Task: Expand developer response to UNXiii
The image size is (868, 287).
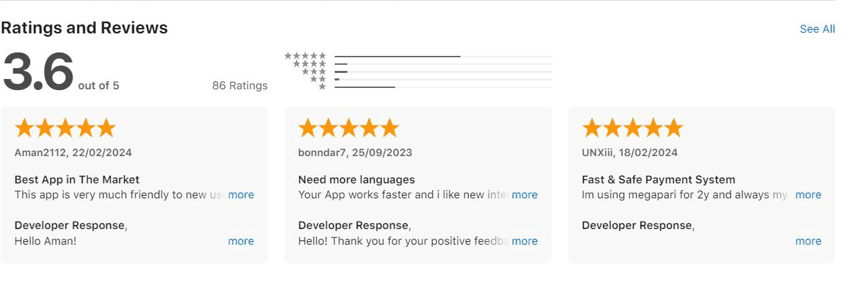Action: (x=807, y=241)
